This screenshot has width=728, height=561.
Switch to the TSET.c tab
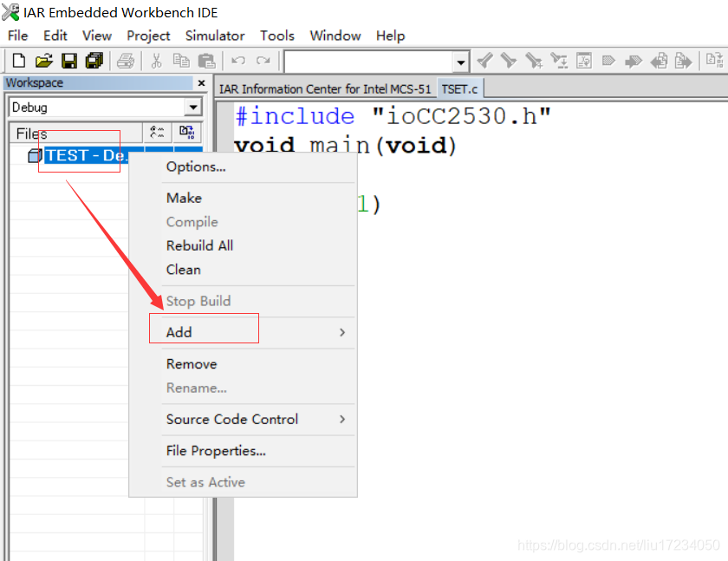coord(459,88)
